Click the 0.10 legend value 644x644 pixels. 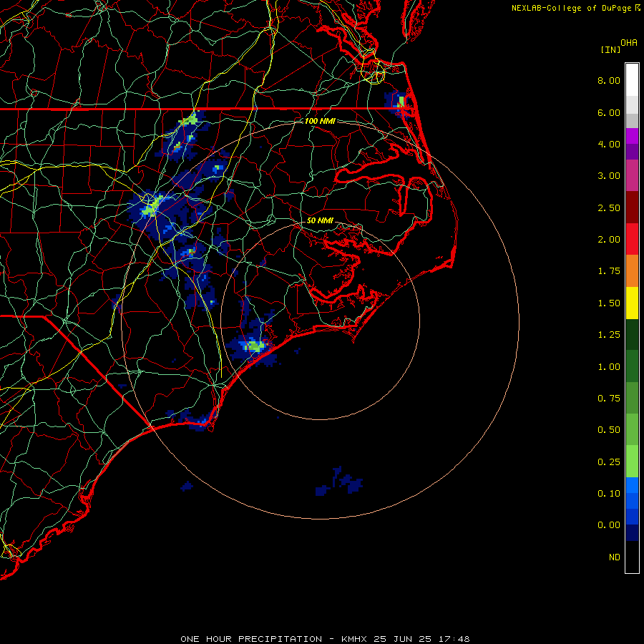609,494
